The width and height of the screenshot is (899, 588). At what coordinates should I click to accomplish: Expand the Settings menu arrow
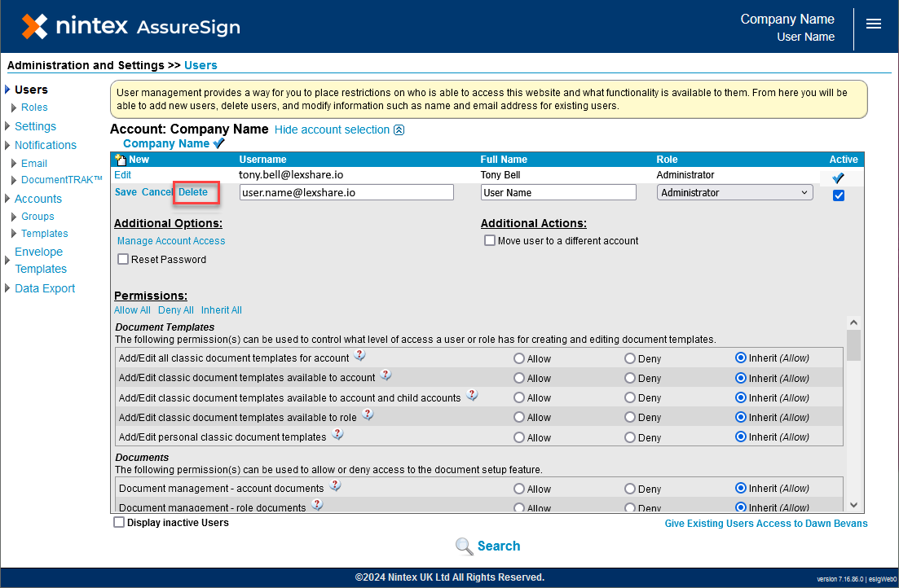(8, 126)
